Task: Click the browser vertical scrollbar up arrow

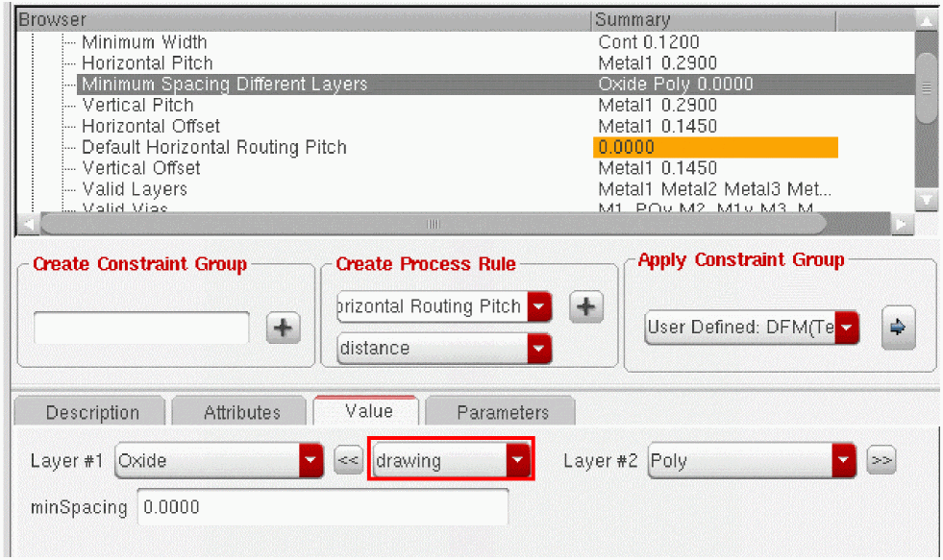Action: click(926, 22)
